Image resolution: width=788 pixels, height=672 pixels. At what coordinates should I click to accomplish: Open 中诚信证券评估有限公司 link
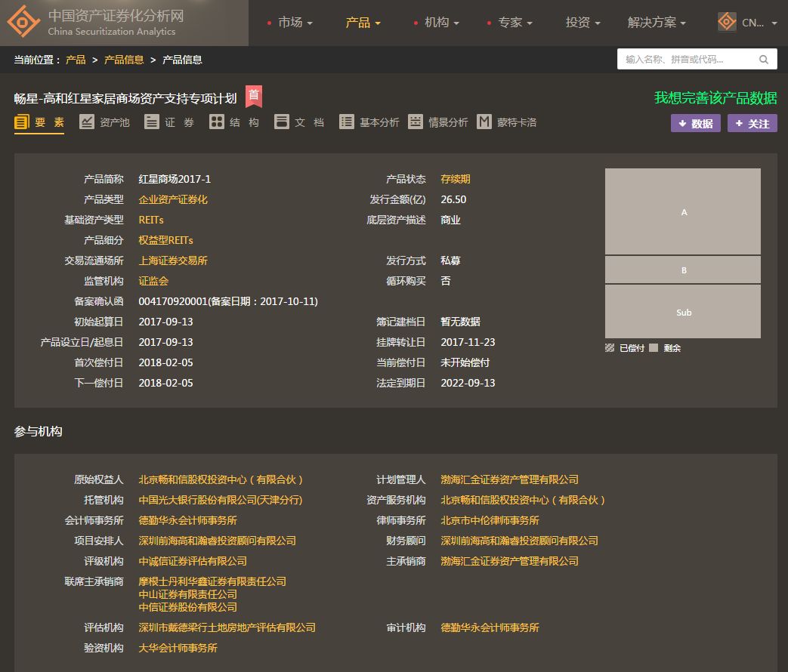point(193,561)
